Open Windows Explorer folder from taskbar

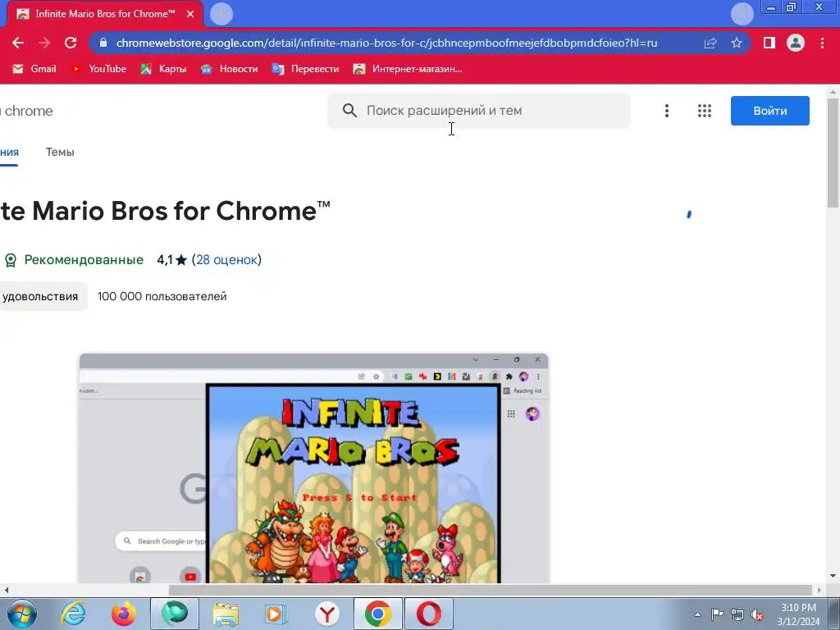[x=226, y=614]
